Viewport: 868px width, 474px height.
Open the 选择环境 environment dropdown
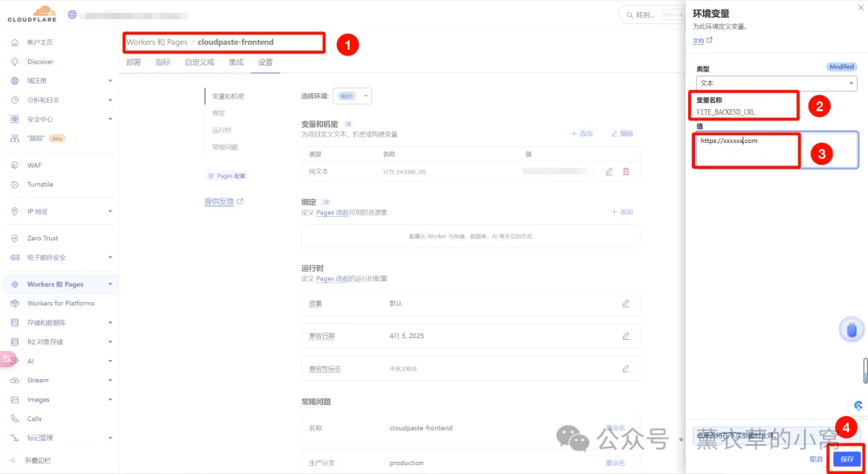pos(352,96)
